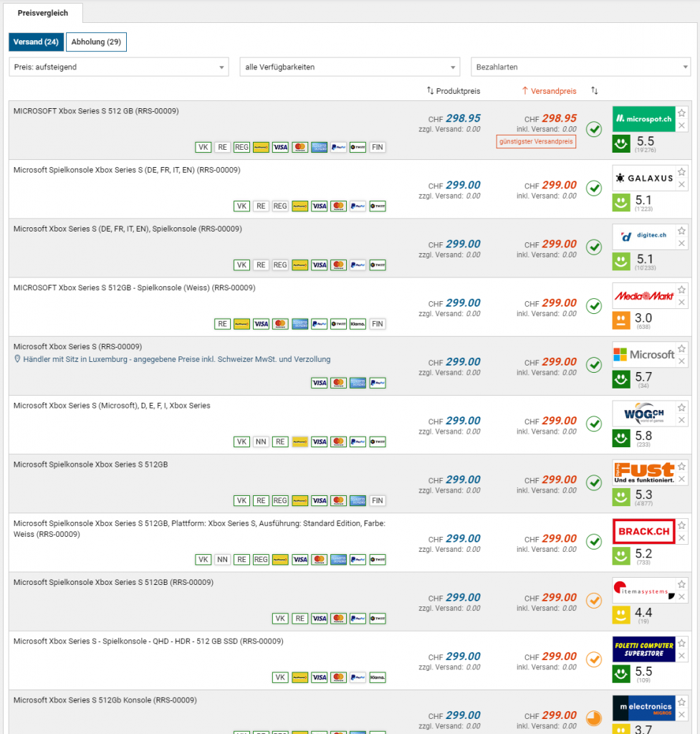Image resolution: width=700 pixels, height=734 pixels.
Task: Open the Fust shop logo
Action: click(644, 473)
